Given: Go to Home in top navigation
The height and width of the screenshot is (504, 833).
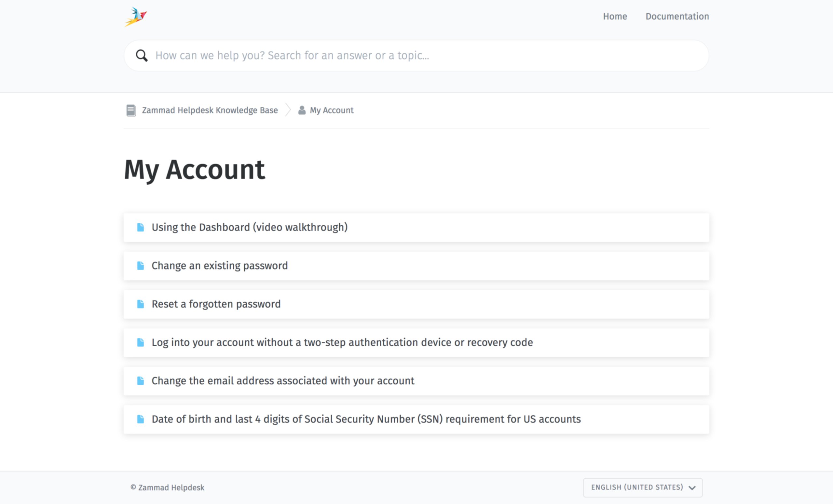Looking at the screenshot, I should (615, 16).
